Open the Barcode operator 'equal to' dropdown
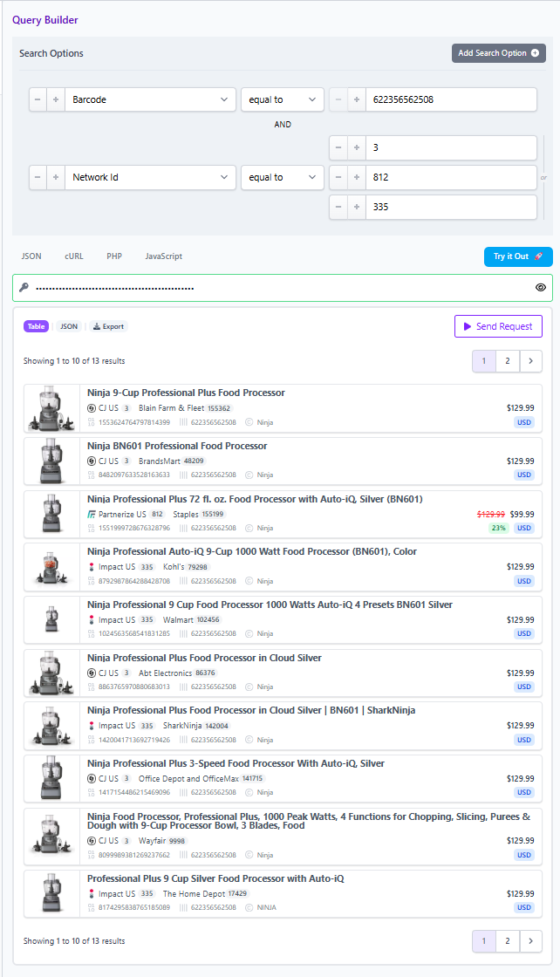Viewport: 560px width, 977px height. pyautogui.click(x=282, y=99)
